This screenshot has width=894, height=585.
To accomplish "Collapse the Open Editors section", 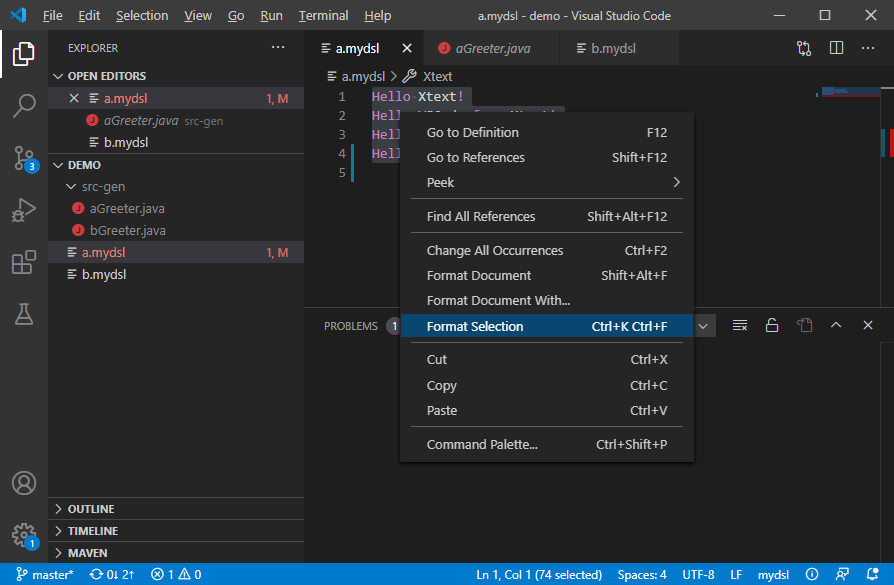I will click(176, 76).
